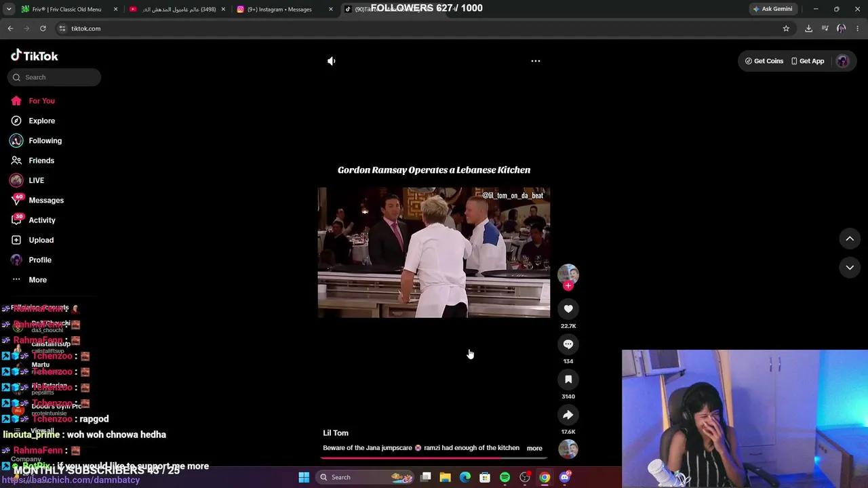The image size is (868, 488).
Task: Go back to the previous page
Action: pyautogui.click(x=10, y=28)
